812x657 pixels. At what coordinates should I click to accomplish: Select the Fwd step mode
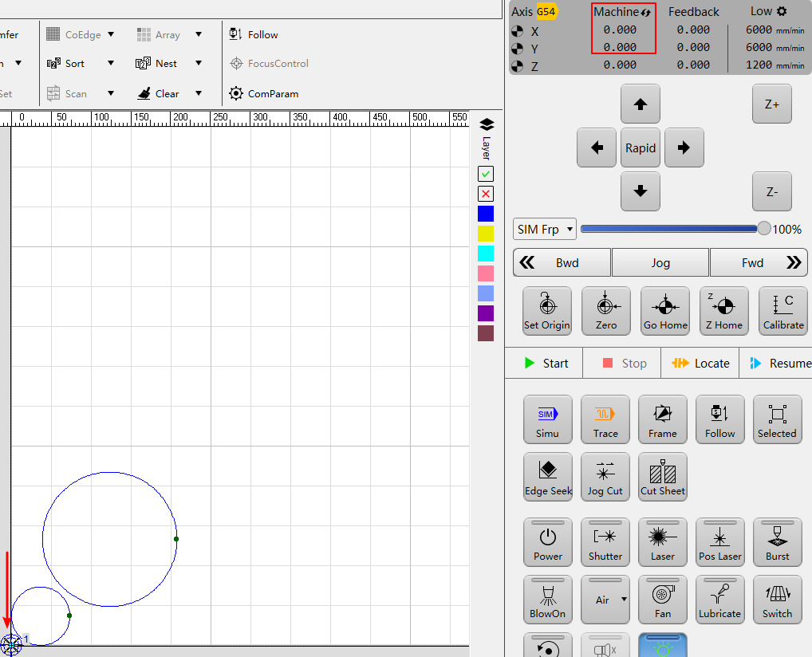[759, 262]
